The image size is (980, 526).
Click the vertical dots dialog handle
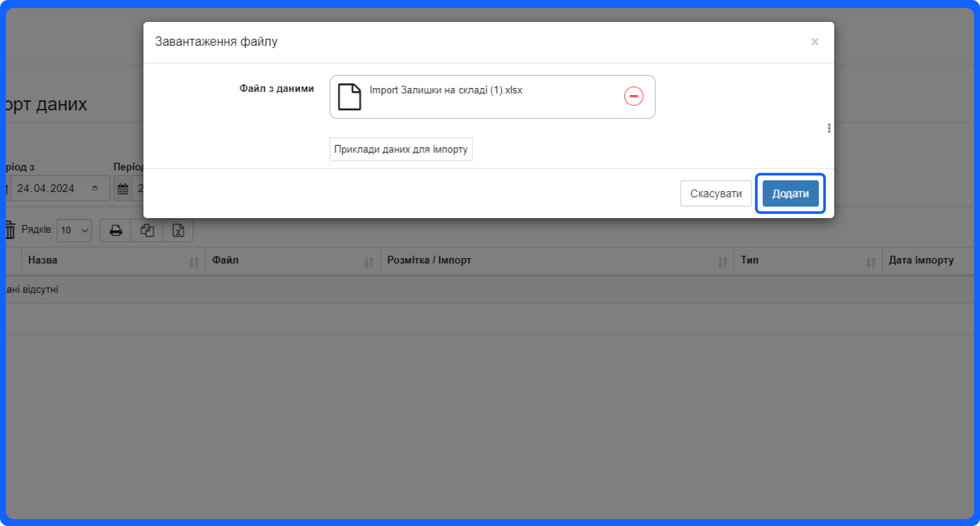click(829, 128)
